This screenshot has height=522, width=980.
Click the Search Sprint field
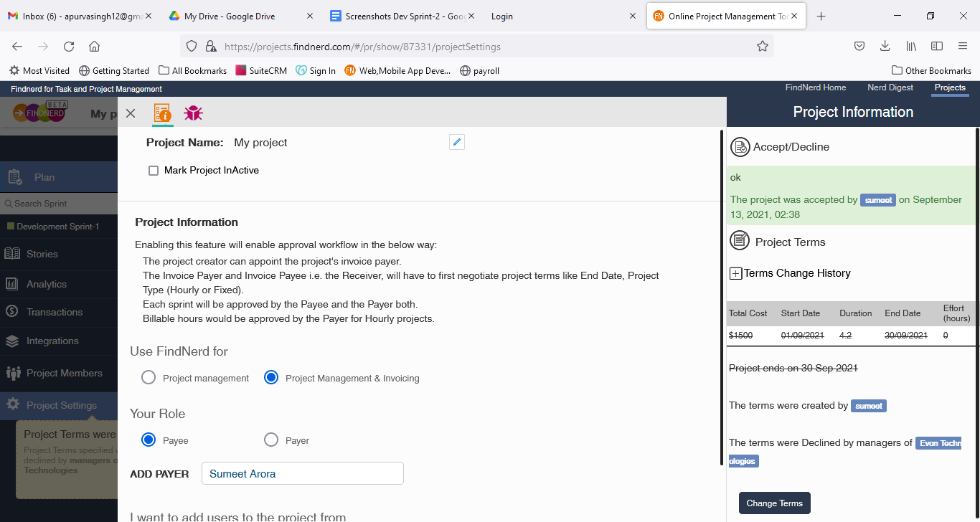59,204
